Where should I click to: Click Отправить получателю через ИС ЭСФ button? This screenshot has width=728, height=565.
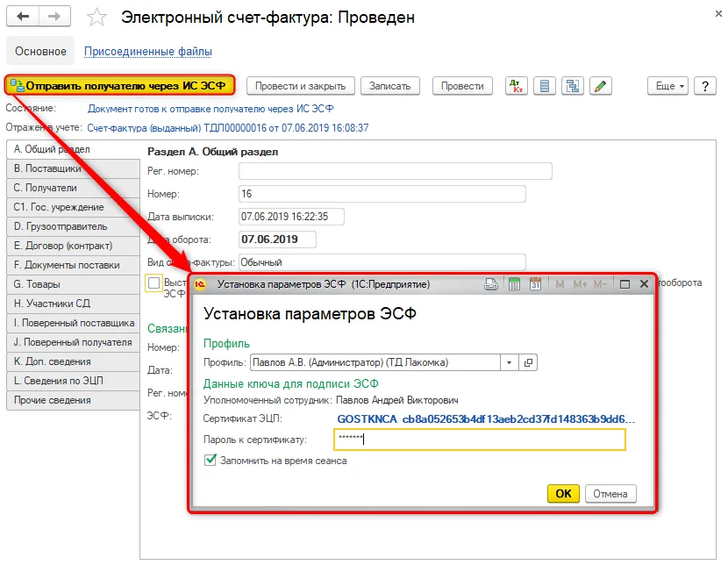tap(120, 85)
